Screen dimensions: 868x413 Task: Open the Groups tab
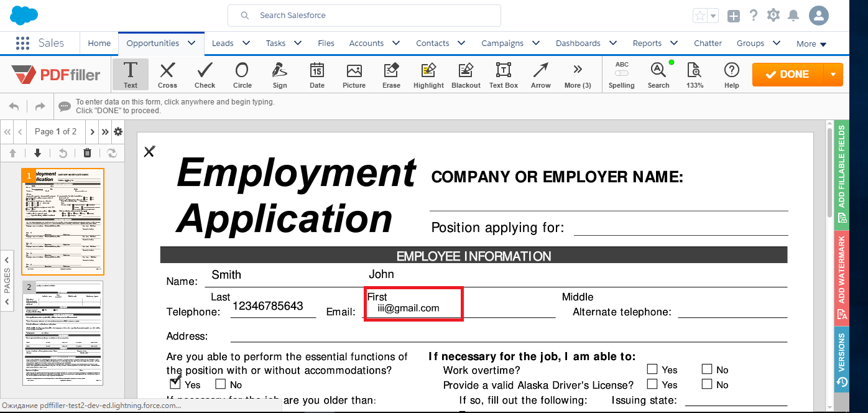pyautogui.click(x=750, y=43)
